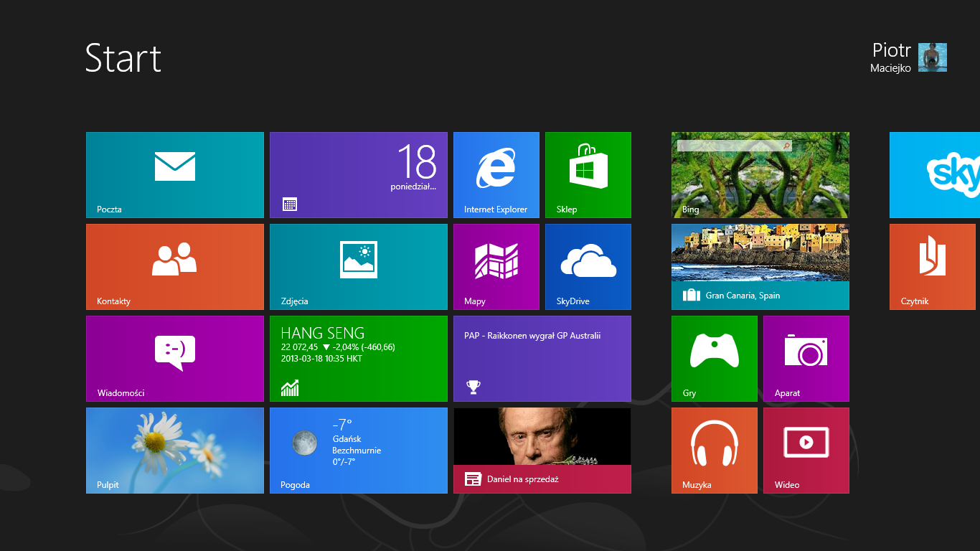
Task: Launch the Mapy maps tile
Action: 496,267
